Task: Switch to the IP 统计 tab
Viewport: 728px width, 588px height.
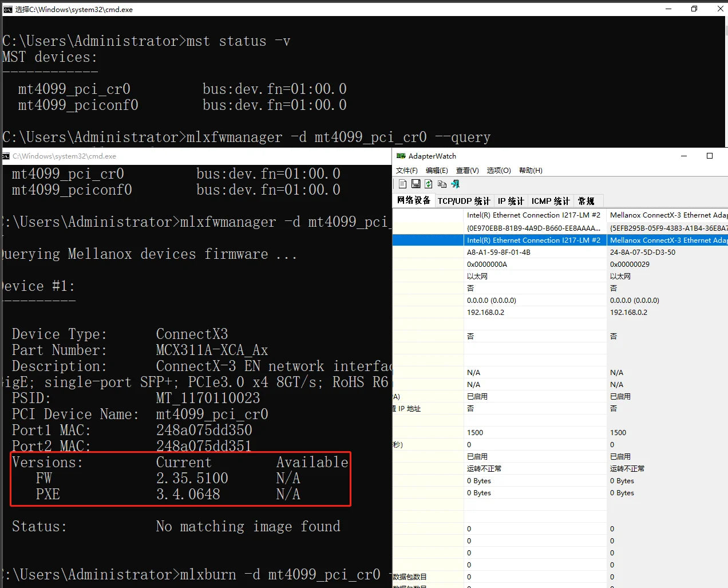Action: pyautogui.click(x=511, y=201)
